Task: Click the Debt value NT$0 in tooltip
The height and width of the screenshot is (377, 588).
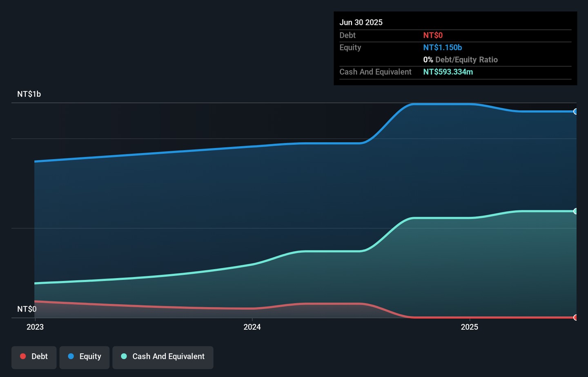Action: (433, 36)
